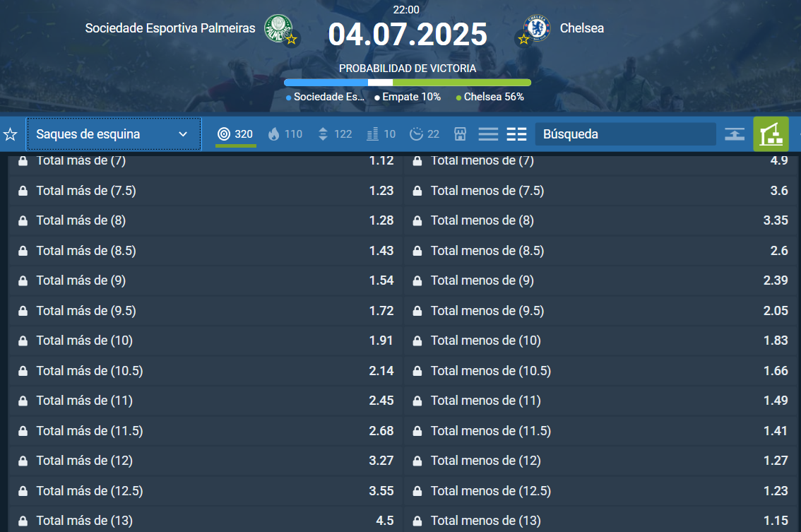Click the PROBABILIDAD DE VICTORIA heading
This screenshot has width=801, height=532.
[x=408, y=69]
